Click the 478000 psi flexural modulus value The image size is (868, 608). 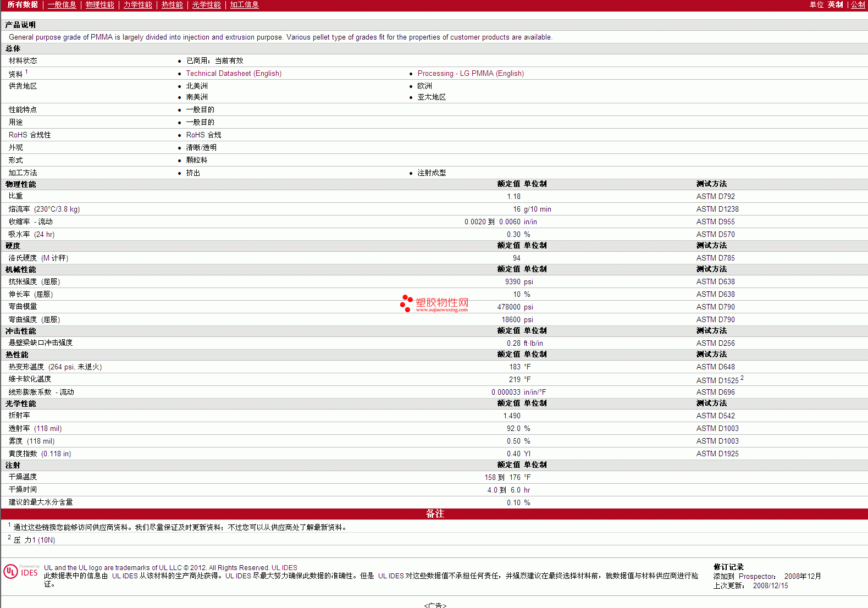(515, 307)
